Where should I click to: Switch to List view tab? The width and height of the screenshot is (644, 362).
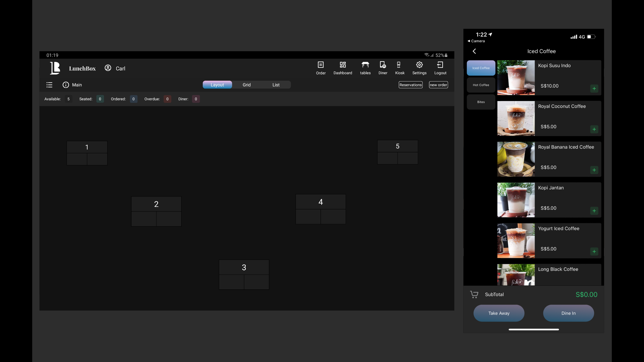tap(276, 85)
